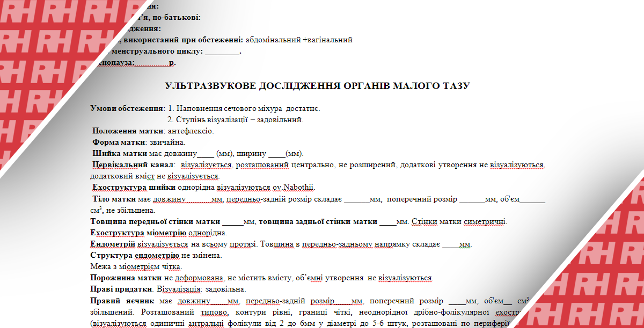The width and height of the screenshot is (644, 328).
Task: Click the label "використаний при обстеженні:"
Action: tap(182, 40)
